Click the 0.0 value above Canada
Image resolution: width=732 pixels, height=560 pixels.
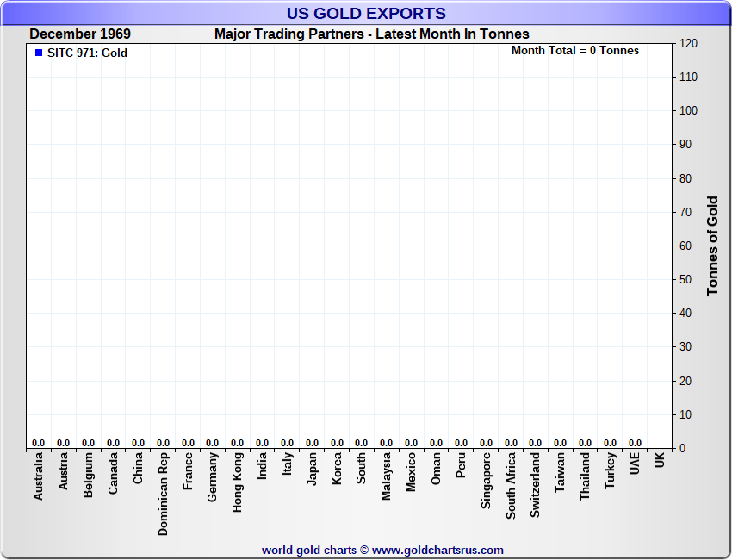pyautogui.click(x=113, y=443)
